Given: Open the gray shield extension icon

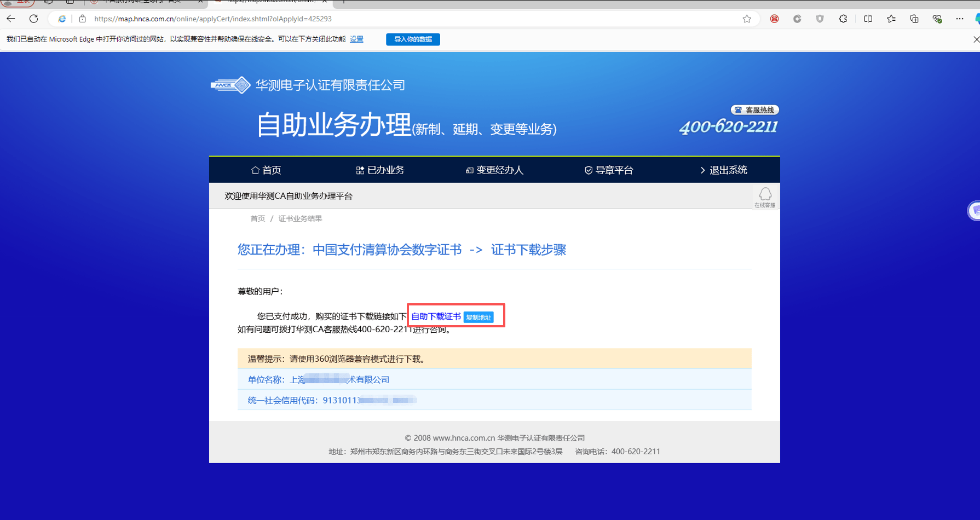Looking at the screenshot, I should coord(820,19).
